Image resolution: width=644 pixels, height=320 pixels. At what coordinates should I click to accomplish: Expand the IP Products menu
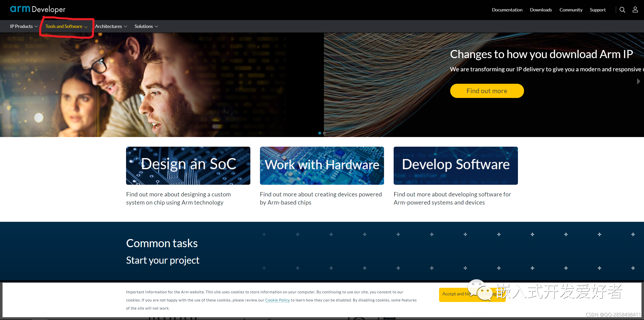[24, 26]
